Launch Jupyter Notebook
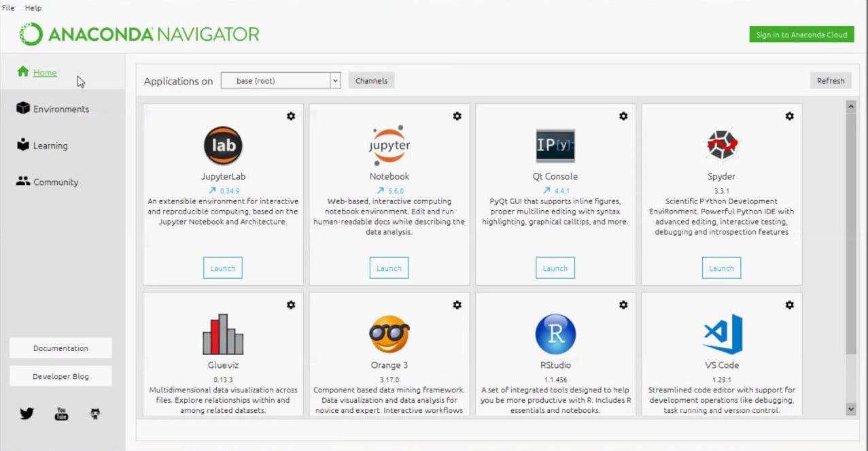This screenshot has width=868, height=451. click(389, 268)
